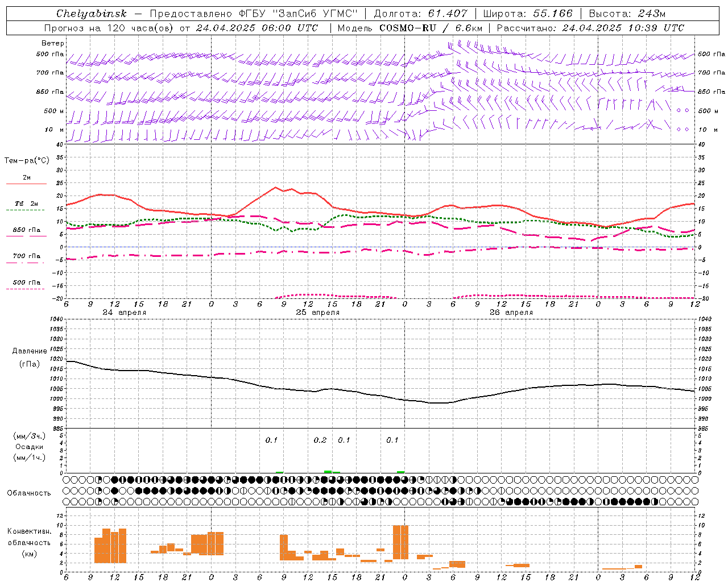728x582 pixels.
Task: Click the '(км)' convective cloud unit label
Action: (29, 554)
